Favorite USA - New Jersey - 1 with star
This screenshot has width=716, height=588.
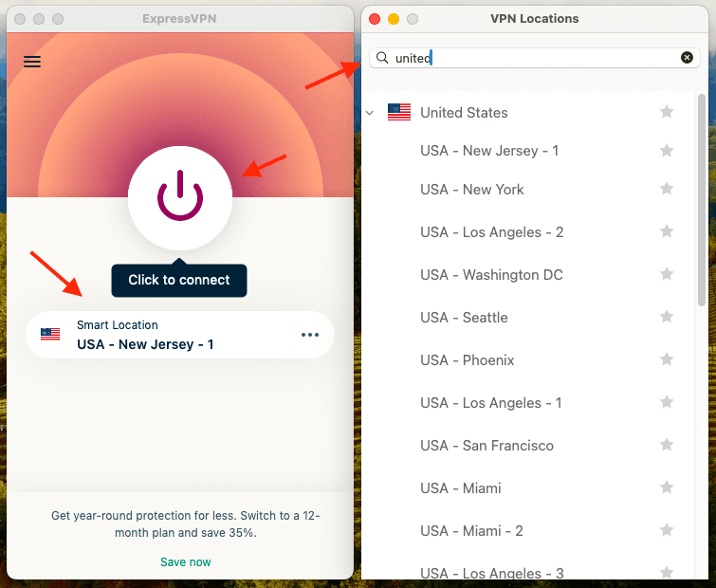(667, 150)
